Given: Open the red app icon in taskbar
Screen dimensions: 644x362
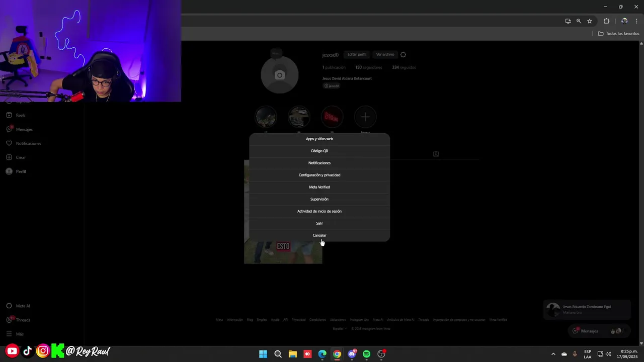Looking at the screenshot, I should pyautogui.click(x=307, y=354).
